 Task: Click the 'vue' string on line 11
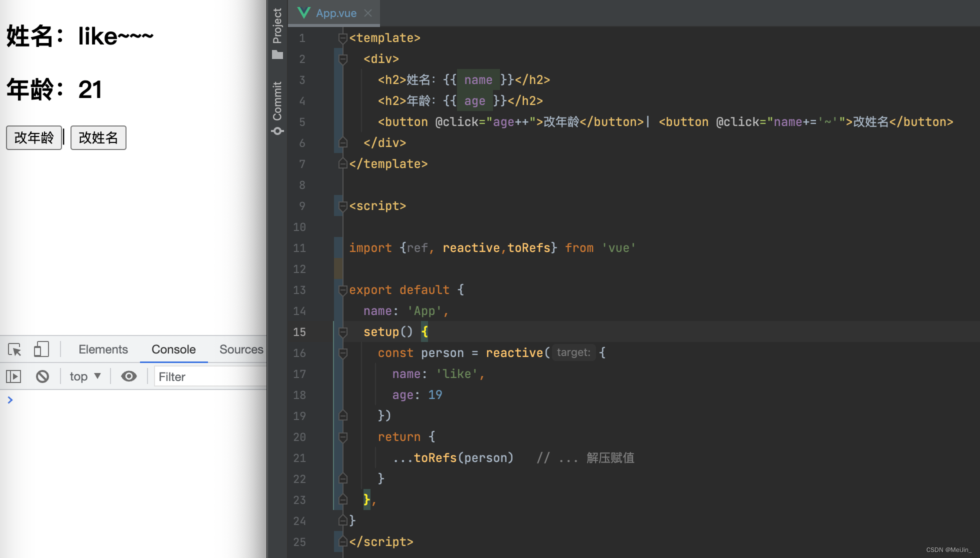618,248
